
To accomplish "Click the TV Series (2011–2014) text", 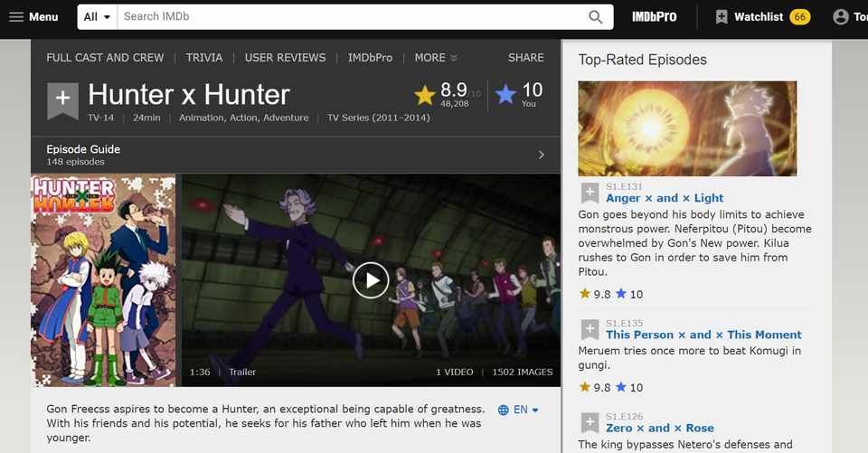I will (x=379, y=118).
